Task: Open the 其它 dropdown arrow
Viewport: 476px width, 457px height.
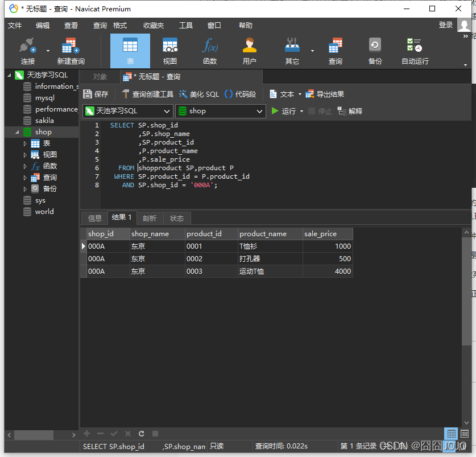Action: 312,51
